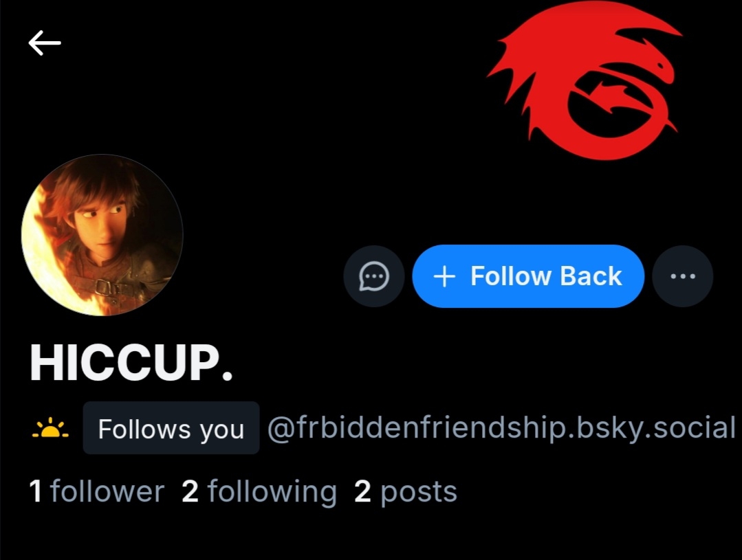View the 2 following list
Screen dimensions: 742x560
coord(259,492)
